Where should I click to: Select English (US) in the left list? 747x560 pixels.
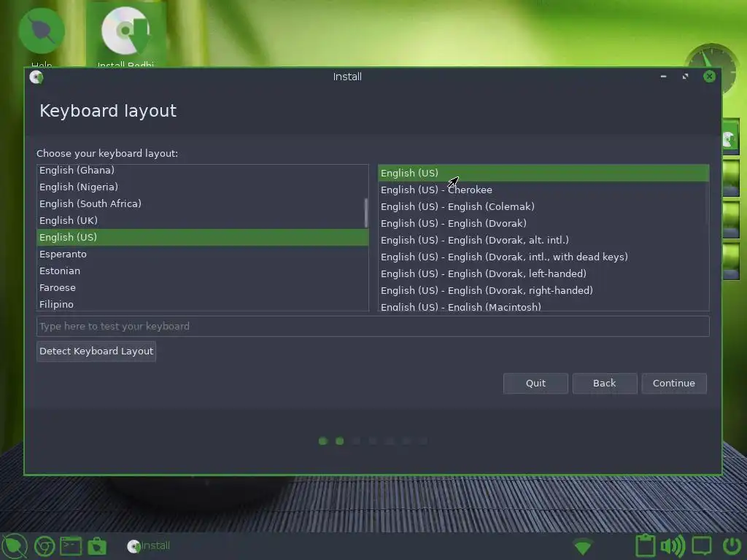click(203, 237)
